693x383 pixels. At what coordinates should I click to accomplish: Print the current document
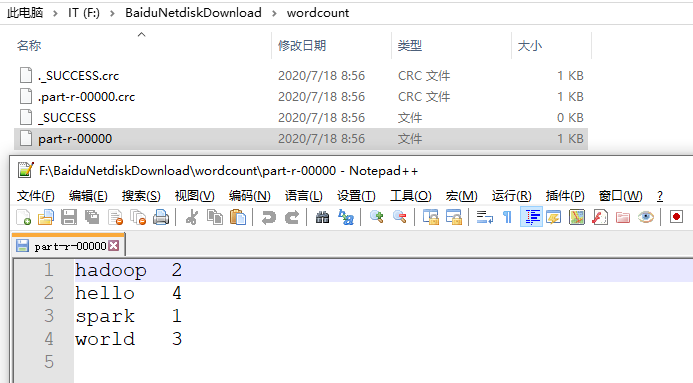click(x=161, y=217)
